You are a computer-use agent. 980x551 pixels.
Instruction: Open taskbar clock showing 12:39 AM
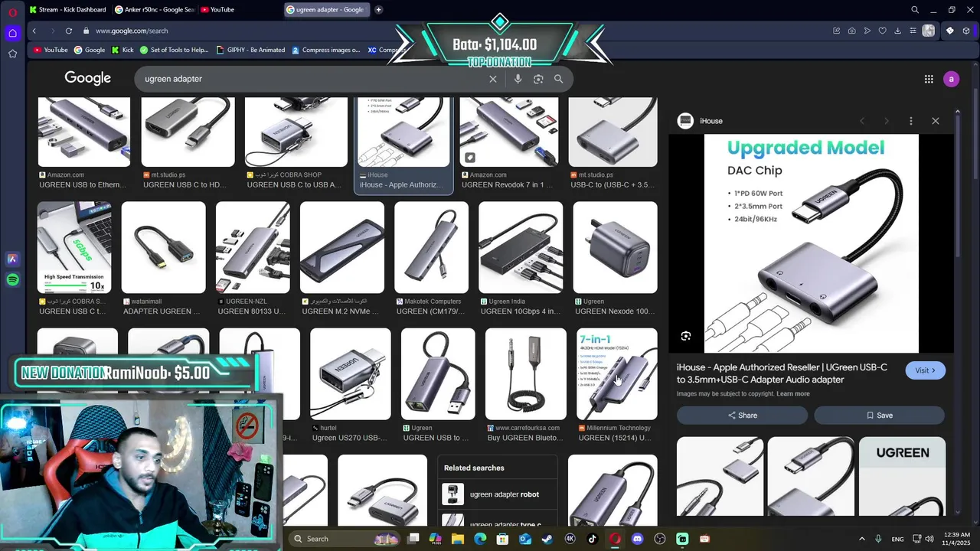957,539
